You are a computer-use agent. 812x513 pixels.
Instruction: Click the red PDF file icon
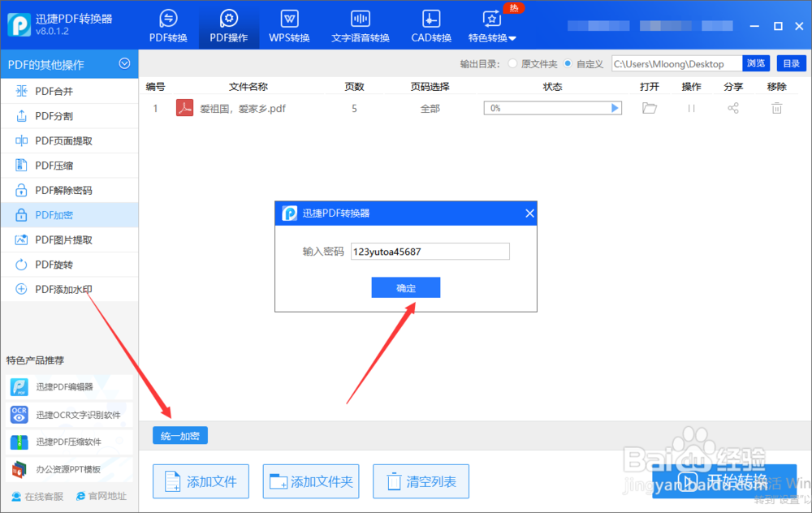184,108
